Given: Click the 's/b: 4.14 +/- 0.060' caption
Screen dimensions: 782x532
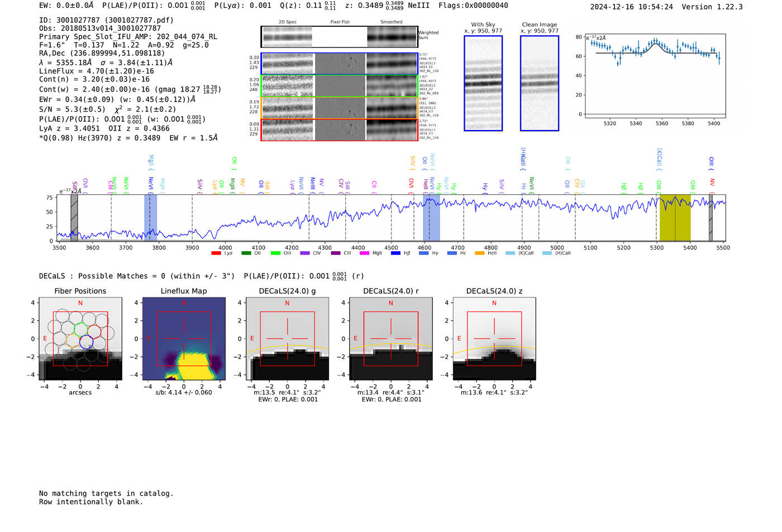Looking at the screenshot, I should tap(184, 392).
